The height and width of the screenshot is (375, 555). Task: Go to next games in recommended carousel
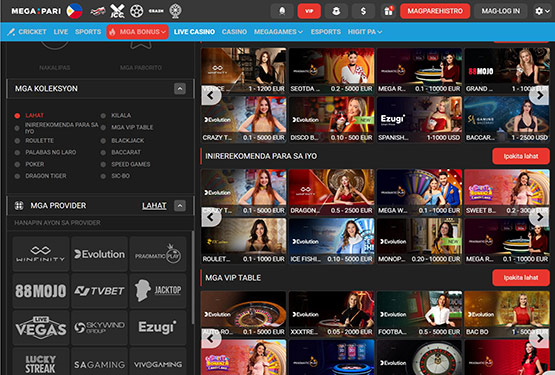pyautogui.click(x=539, y=217)
